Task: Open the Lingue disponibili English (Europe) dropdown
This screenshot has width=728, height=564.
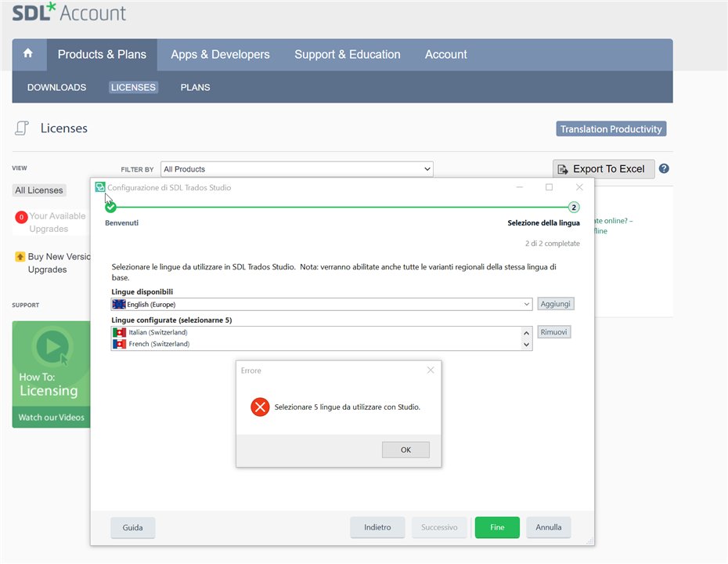Action: (322, 304)
